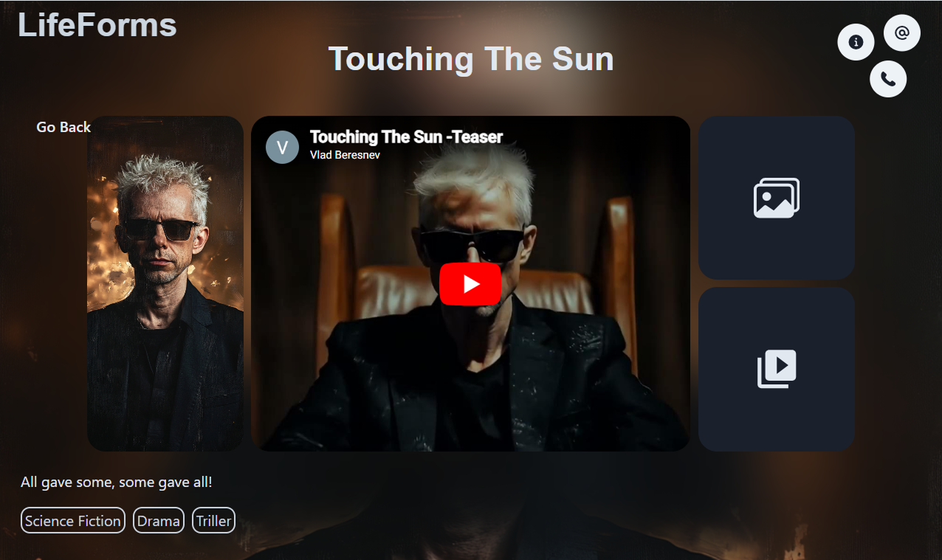Select the Triller genre tag
Image resolution: width=942 pixels, height=560 pixels.
click(213, 520)
